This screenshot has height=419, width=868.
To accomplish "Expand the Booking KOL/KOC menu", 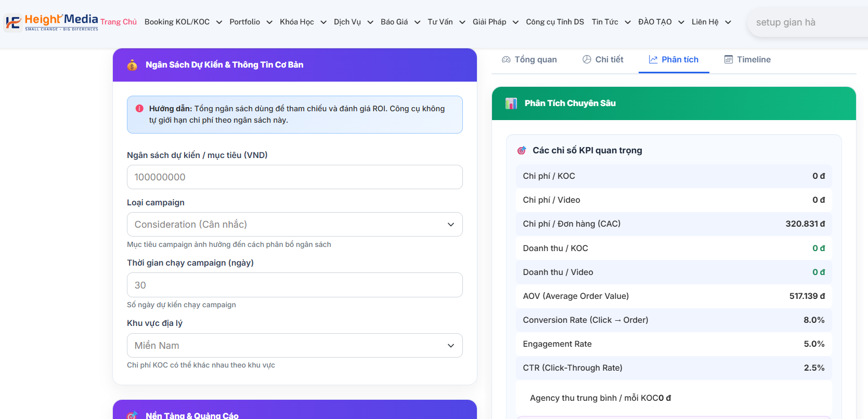I will point(183,22).
